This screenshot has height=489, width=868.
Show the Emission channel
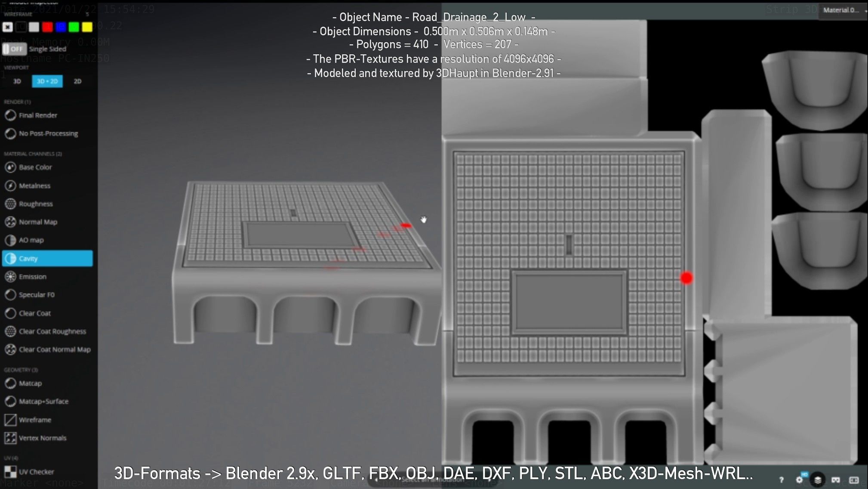[x=25, y=276]
